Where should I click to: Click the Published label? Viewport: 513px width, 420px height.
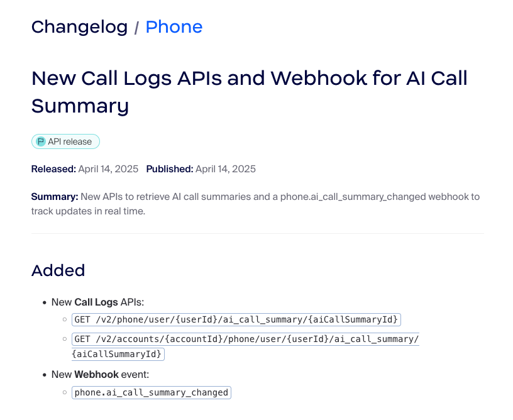click(170, 169)
